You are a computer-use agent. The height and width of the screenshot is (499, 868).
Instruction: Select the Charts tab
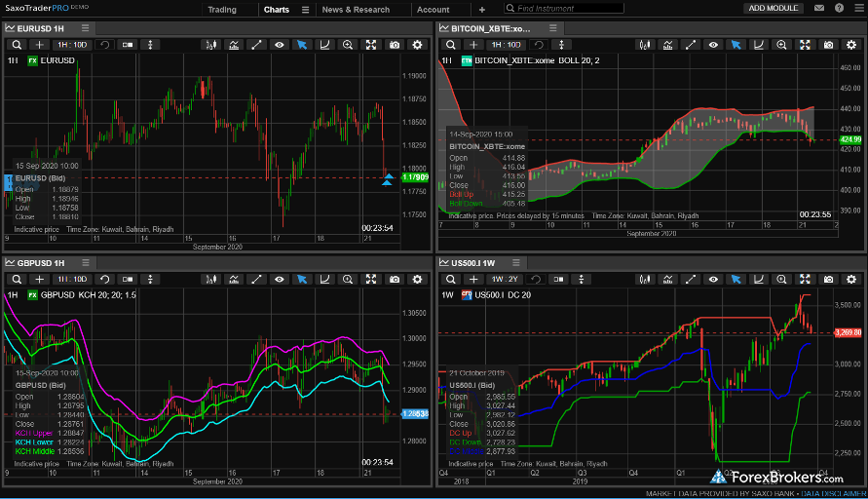point(277,10)
